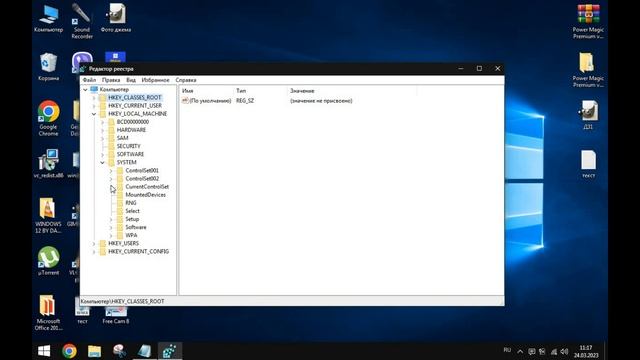Select the HKEY_LOCAL_MACHINE key
Screen dimensions: 640x360
tap(138, 114)
